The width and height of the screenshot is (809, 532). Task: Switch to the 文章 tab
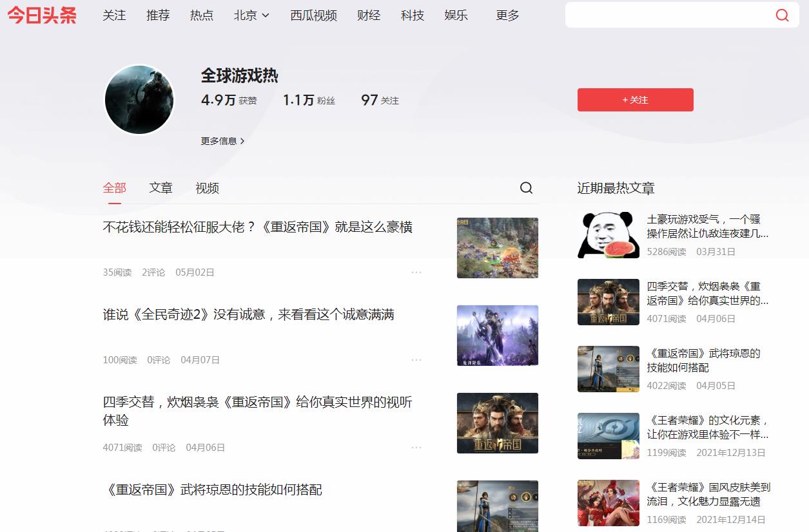point(161,188)
